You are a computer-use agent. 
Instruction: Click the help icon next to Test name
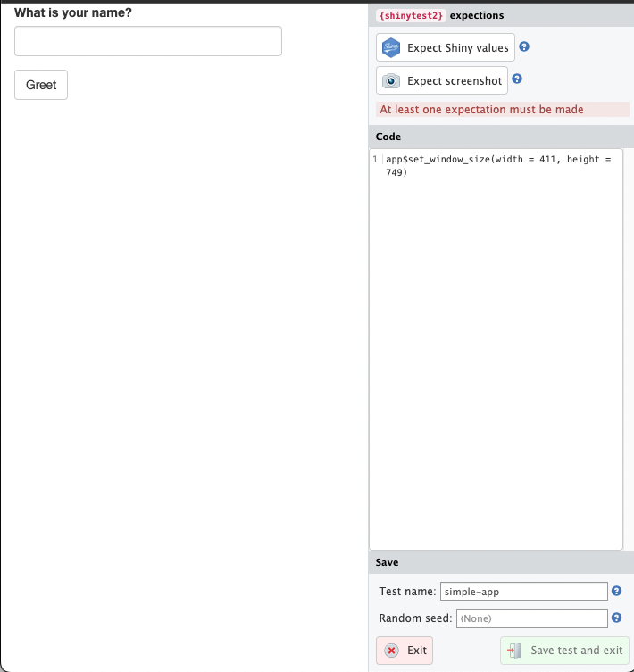pyautogui.click(x=616, y=591)
